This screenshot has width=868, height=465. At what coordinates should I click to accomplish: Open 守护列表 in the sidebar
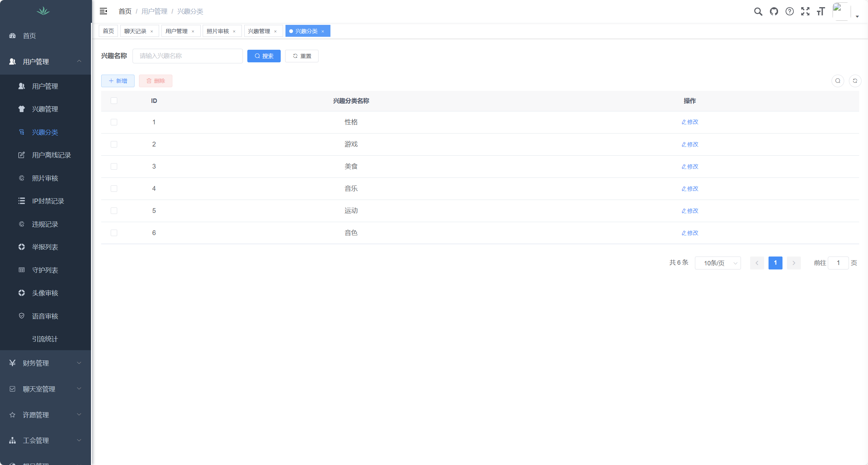[x=46, y=270]
